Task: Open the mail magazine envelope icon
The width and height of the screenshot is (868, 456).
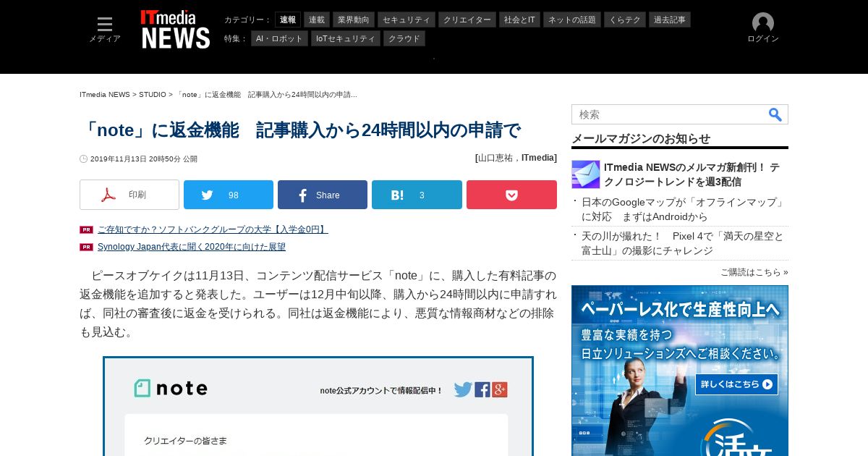Action: 586,174
